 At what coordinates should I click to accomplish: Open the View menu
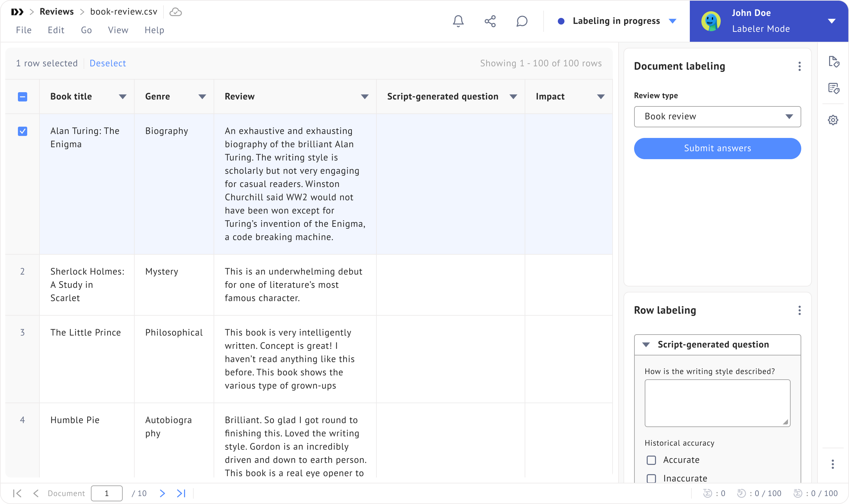tap(118, 30)
